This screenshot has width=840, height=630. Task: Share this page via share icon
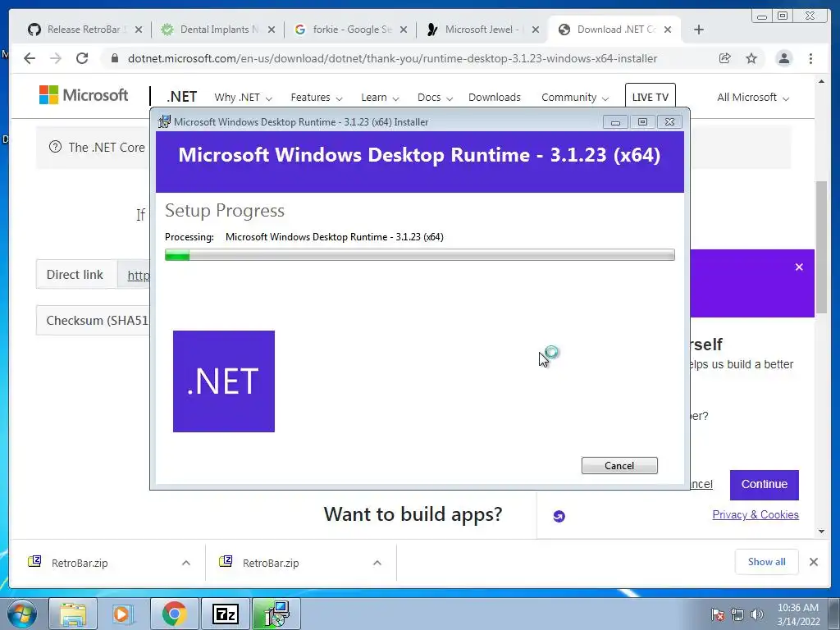(725, 58)
